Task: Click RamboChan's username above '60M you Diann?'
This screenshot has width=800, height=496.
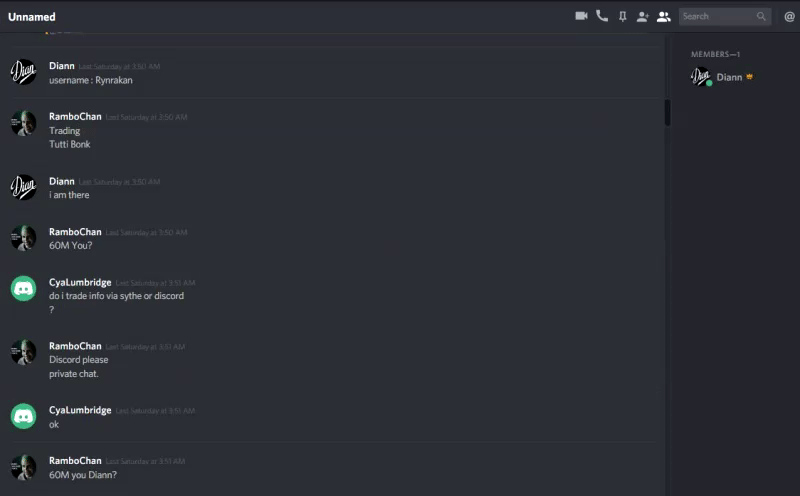Action: click(x=75, y=461)
